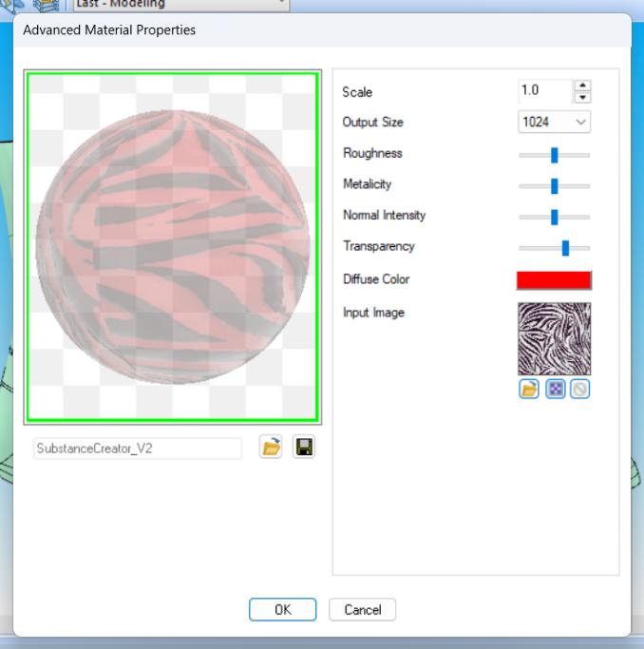
Task: Dismiss the dialog with Cancel
Action: [362, 610]
